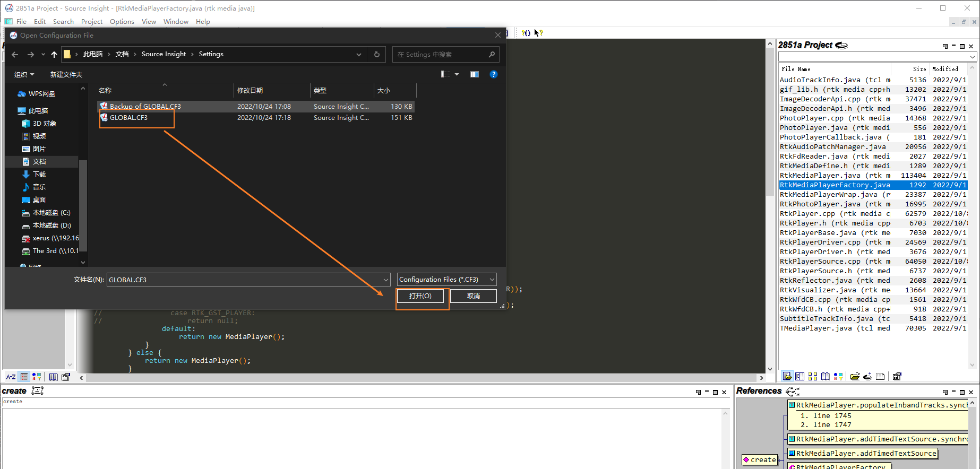Click the symbol outline view icon
This screenshot has width=980, height=469.
[x=24, y=377]
